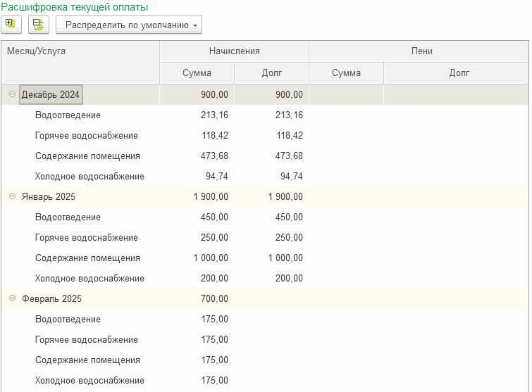Collapse the Февраль 2025 group
The height and width of the screenshot is (392, 532).
click(12, 298)
